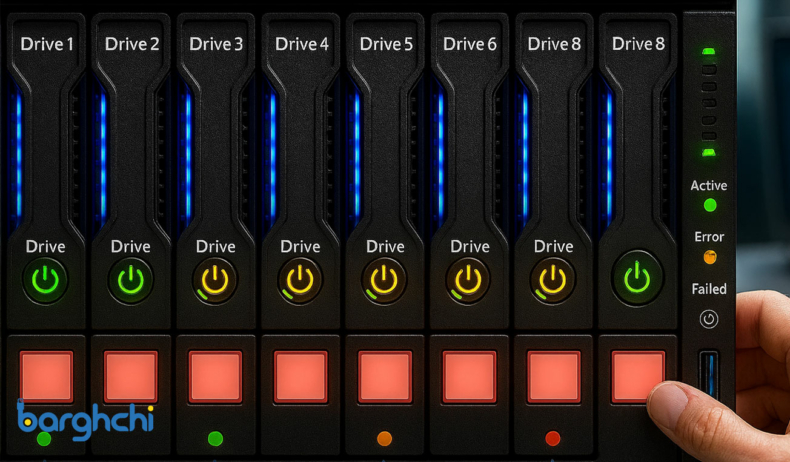Toggle the yellow power icon on Drive 3
This screenshot has width=790, height=462.
coord(215,280)
